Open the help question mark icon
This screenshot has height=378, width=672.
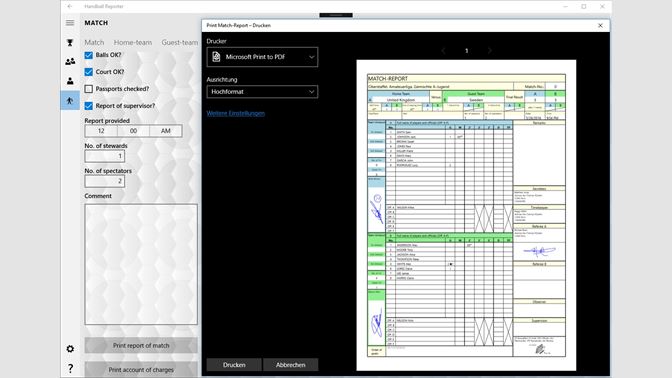click(x=70, y=368)
